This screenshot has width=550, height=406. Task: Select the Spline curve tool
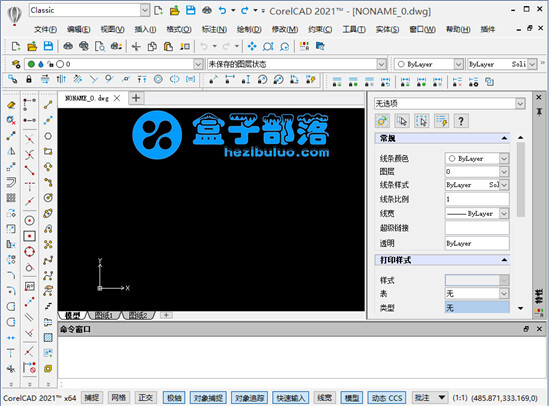click(48, 260)
